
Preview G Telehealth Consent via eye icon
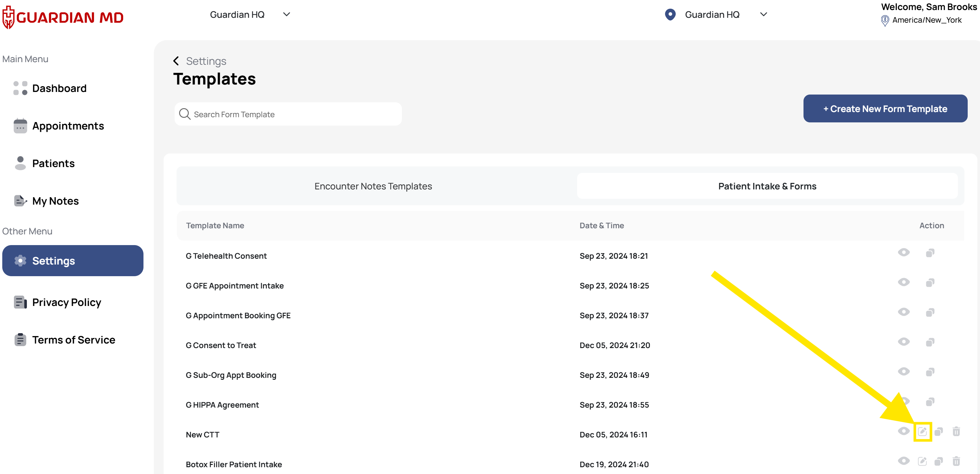[x=904, y=253]
